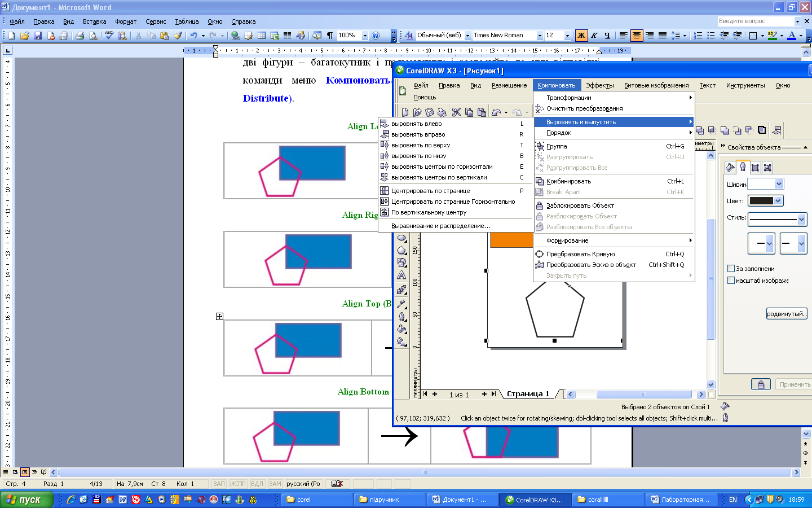Open the Windows 'пуск' start button
This screenshot has width=812, height=508.
(27, 500)
